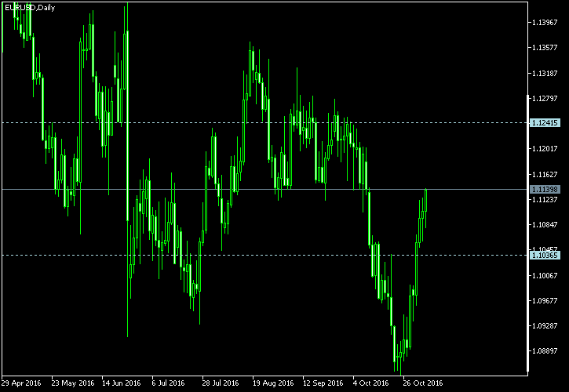Click the 1.13967 price scale label
Screen dimensions: 569x392
point(545,23)
